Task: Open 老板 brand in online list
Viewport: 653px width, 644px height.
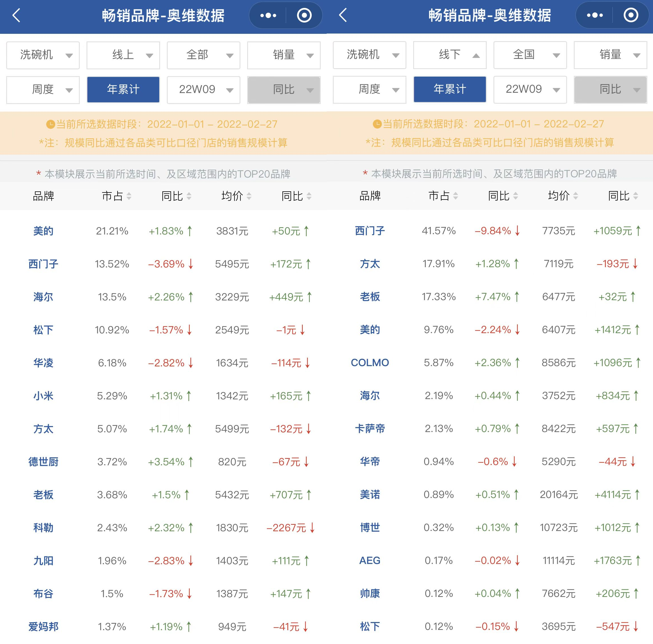Action: (43, 495)
